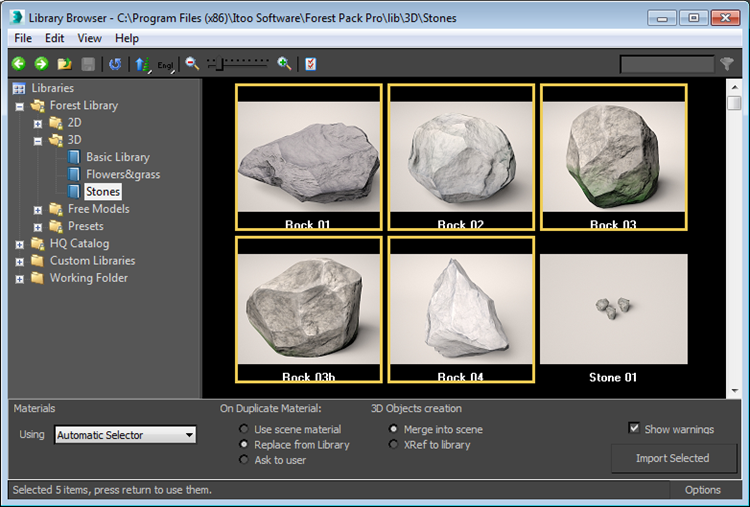Screen dimensions: 750x507
Task: Open the Automatic Selector dropdown
Action: [125, 435]
